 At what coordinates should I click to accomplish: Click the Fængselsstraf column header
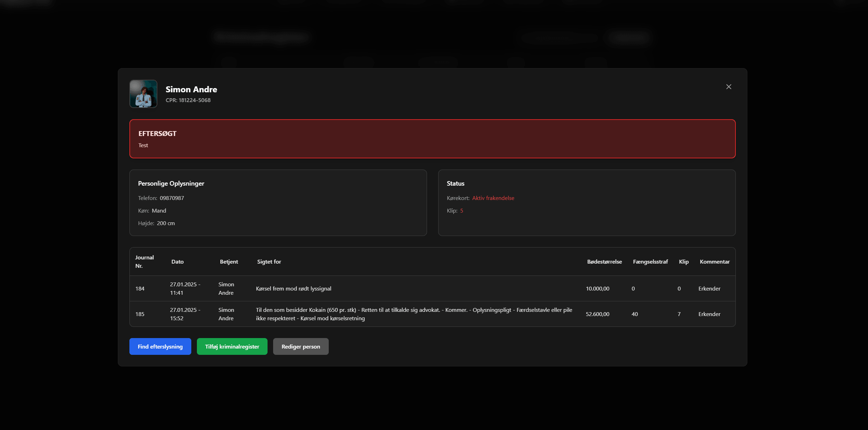[x=650, y=261]
